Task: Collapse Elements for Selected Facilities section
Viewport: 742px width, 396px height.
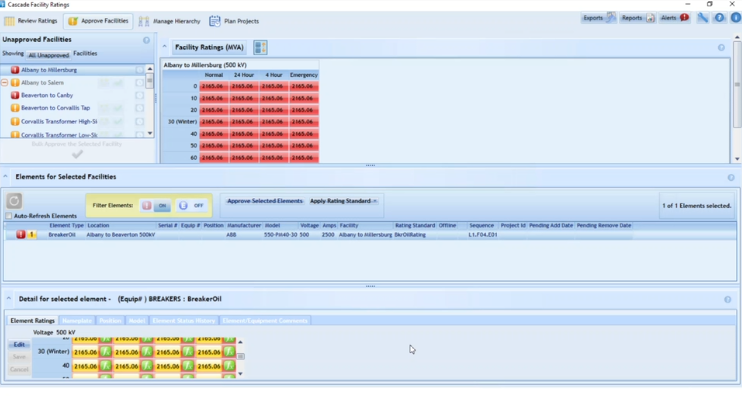Action: pos(5,177)
